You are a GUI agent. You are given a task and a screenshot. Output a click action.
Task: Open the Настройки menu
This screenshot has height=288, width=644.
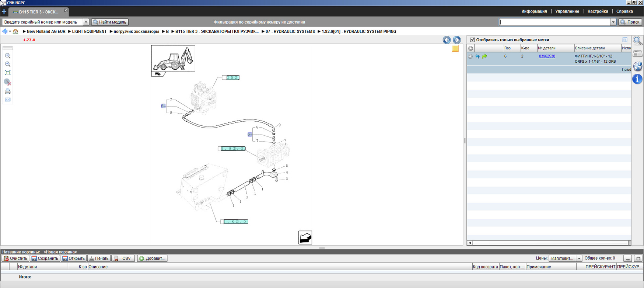pyautogui.click(x=598, y=11)
